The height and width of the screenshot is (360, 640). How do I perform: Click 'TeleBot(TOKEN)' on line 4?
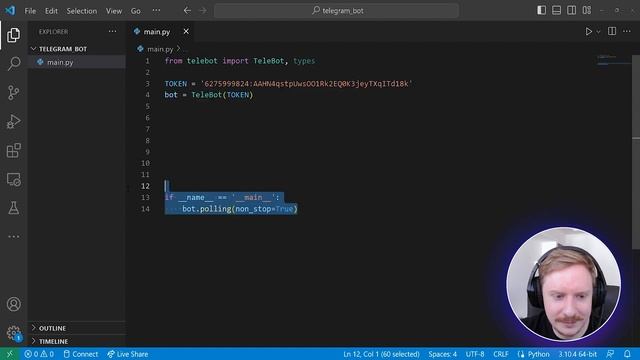pos(222,95)
